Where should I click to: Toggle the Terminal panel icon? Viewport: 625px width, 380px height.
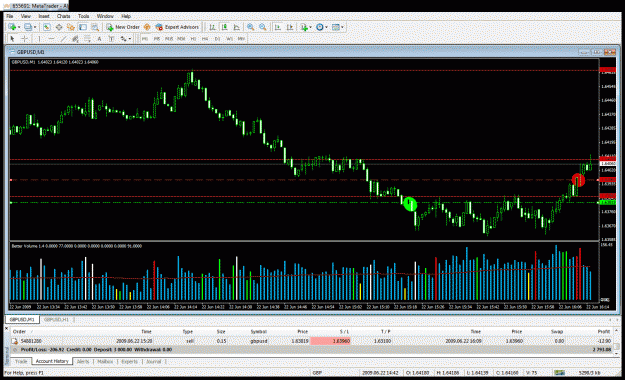point(83,27)
